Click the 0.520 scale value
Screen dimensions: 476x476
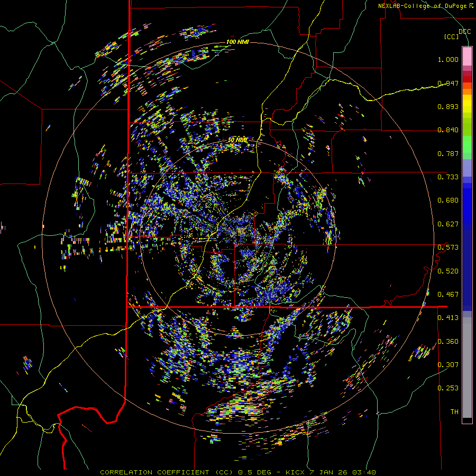point(448,271)
